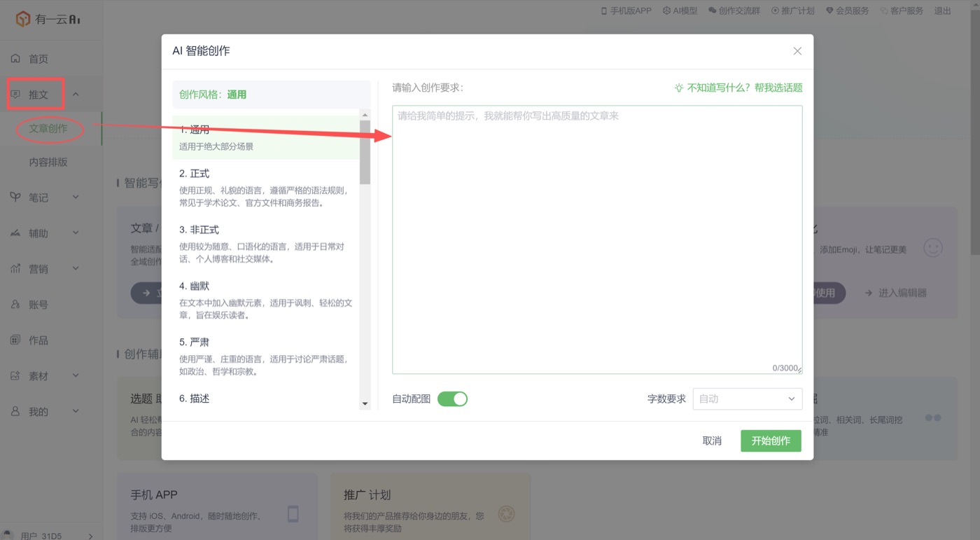This screenshot has width=980, height=540.
Task: Open the 字数要求 dropdown
Action: click(748, 399)
